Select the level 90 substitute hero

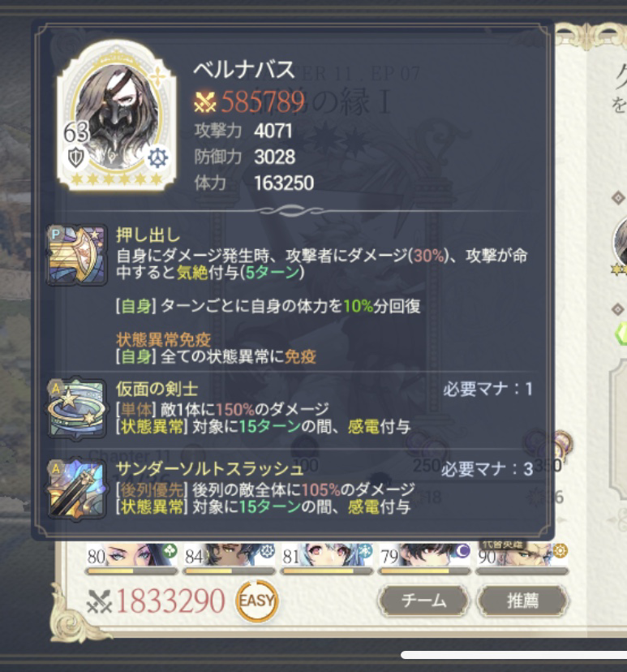pyautogui.click(x=522, y=554)
